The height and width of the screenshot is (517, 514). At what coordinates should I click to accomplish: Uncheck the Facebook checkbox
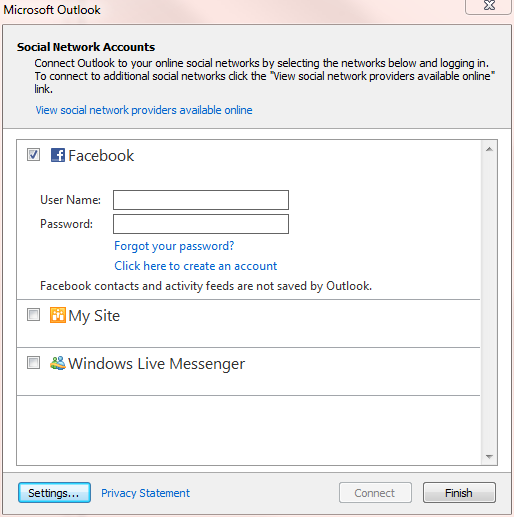pos(33,155)
